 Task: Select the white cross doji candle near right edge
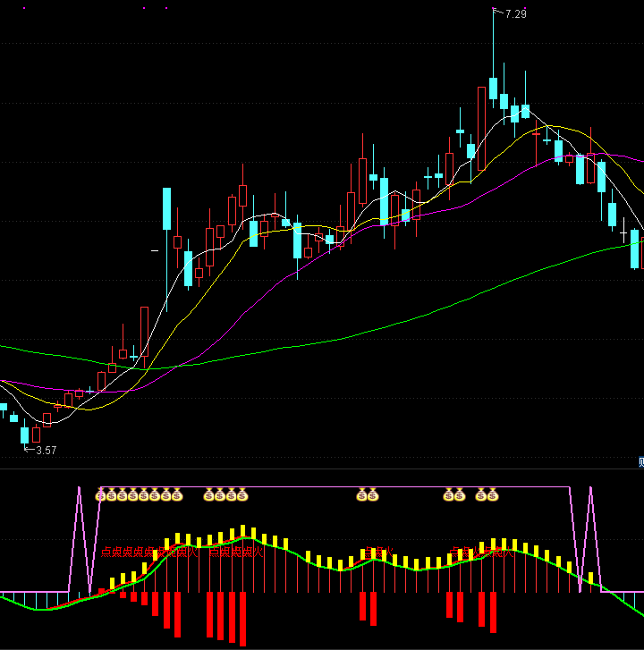tap(623, 233)
